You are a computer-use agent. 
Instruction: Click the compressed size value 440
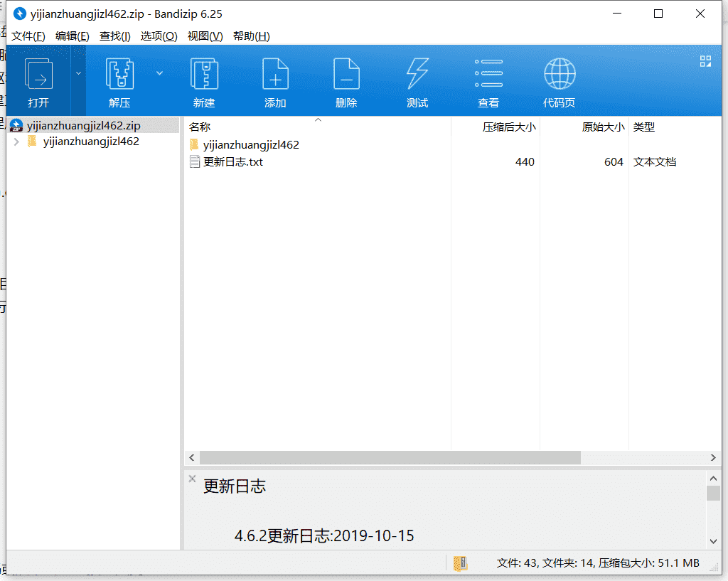pyautogui.click(x=525, y=161)
